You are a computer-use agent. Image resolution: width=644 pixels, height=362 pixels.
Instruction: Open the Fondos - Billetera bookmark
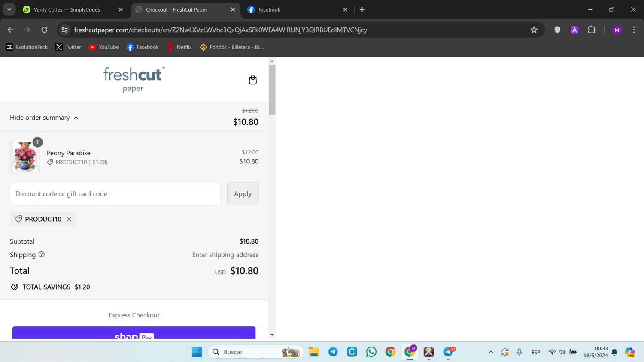tap(231, 47)
